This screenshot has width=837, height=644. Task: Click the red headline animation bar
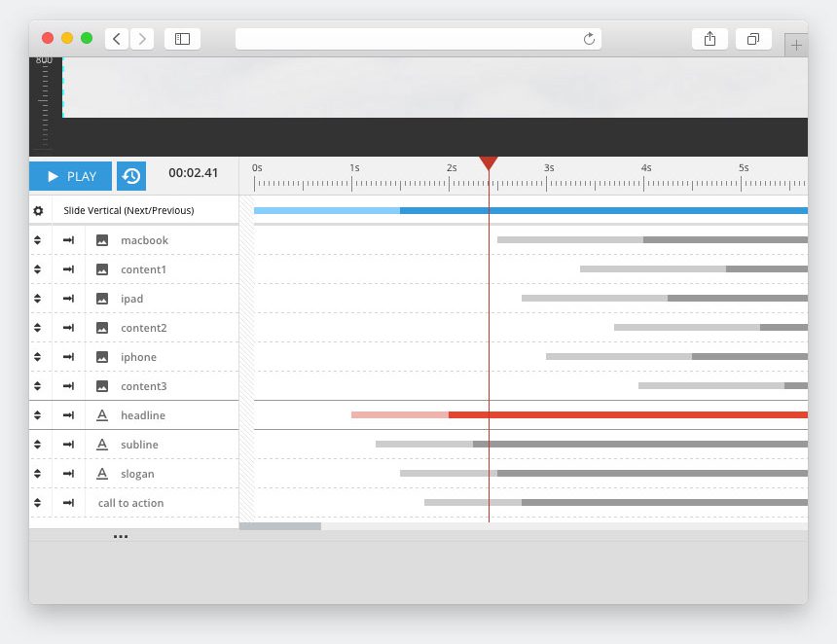tap(579, 415)
